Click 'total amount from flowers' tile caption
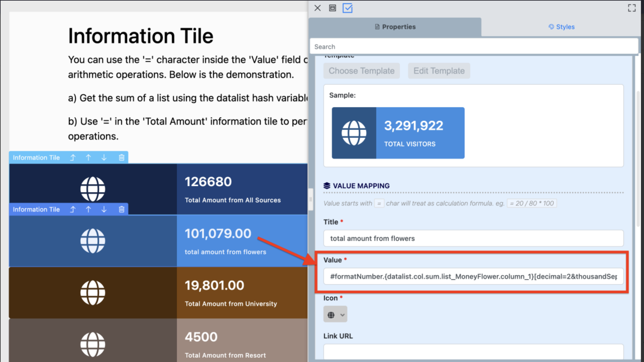The width and height of the screenshot is (644, 362). [225, 252]
